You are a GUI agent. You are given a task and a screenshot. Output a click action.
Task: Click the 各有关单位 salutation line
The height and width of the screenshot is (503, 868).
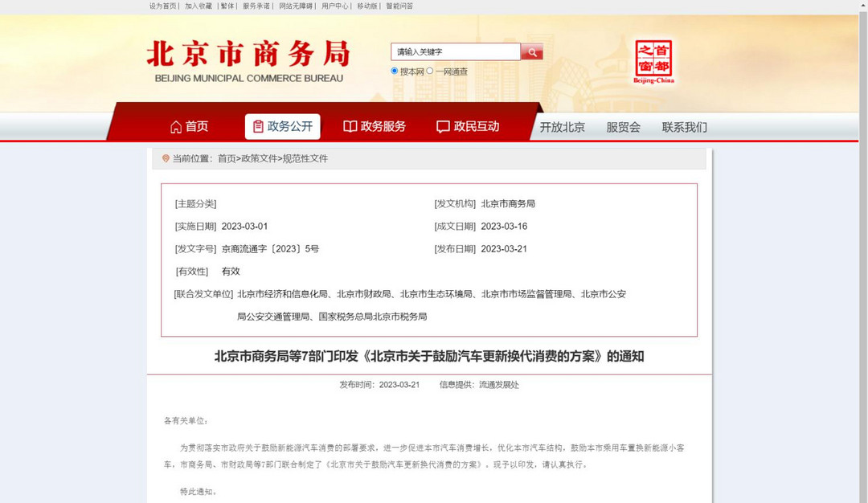coord(186,420)
